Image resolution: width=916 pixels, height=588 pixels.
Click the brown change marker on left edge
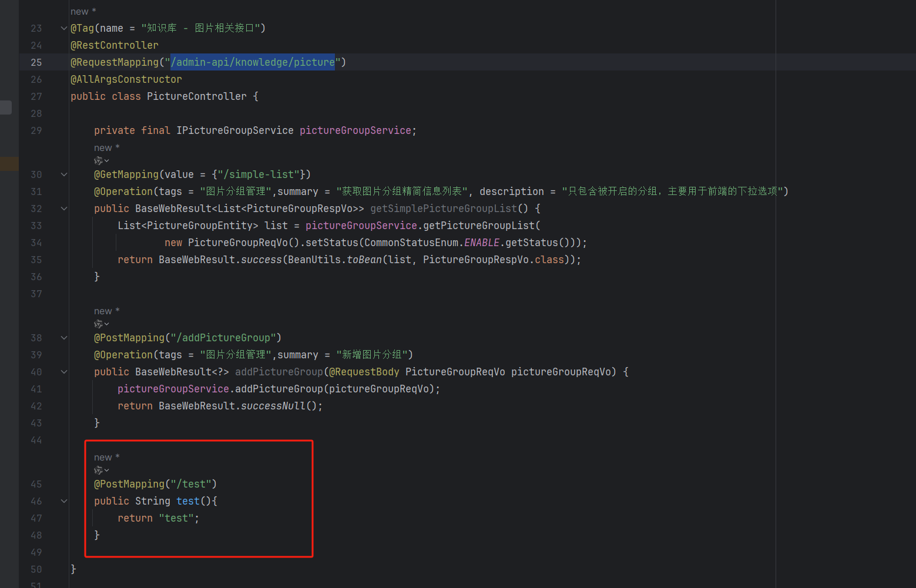[9, 164]
